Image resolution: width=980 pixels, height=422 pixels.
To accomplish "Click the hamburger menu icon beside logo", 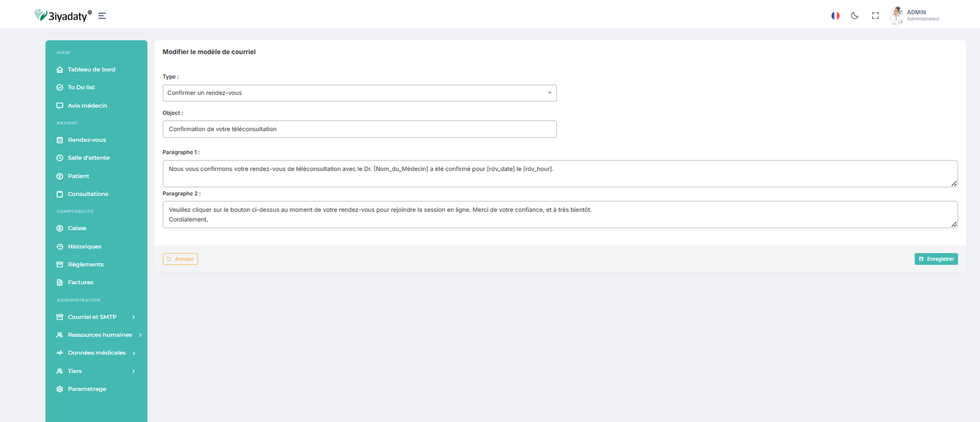I will pyautogui.click(x=102, y=16).
